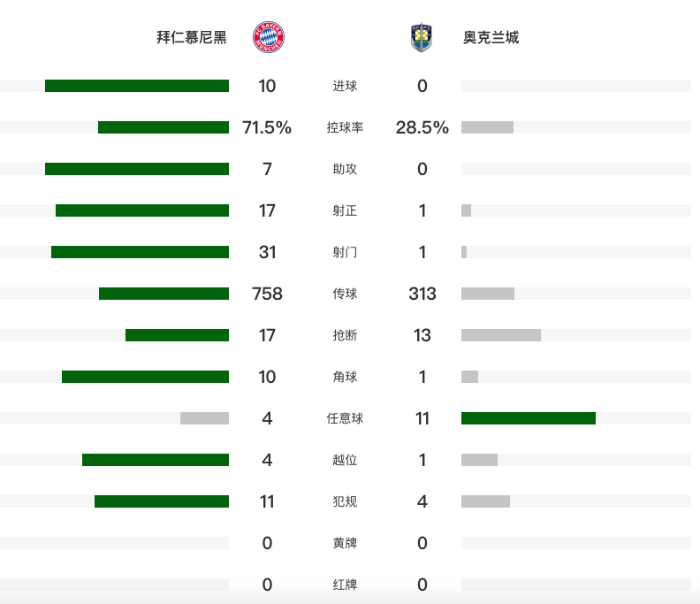Select the 黄牌 yellow cards label
The height and width of the screenshot is (604, 700).
click(x=345, y=543)
